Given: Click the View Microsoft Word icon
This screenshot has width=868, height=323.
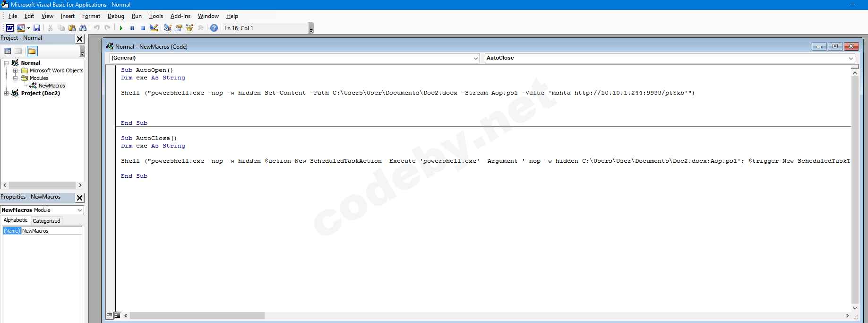Looking at the screenshot, I should point(9,28).
